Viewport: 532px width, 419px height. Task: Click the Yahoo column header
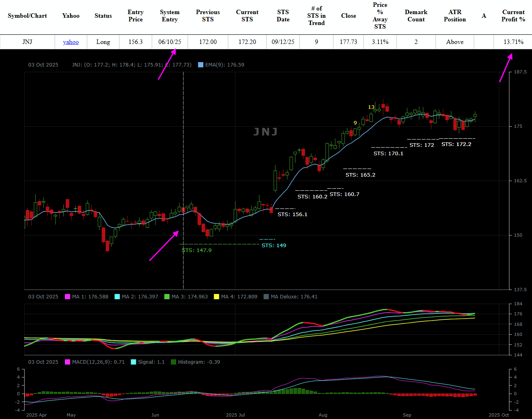(x=71, y=16)
